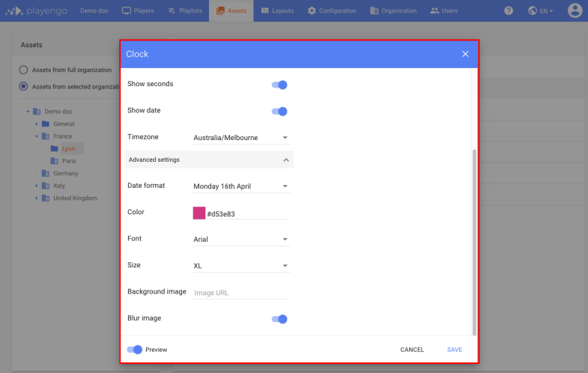Collapse the Advanced settings section
Viewport: 588px width, 373px height.
click(209, 160)
